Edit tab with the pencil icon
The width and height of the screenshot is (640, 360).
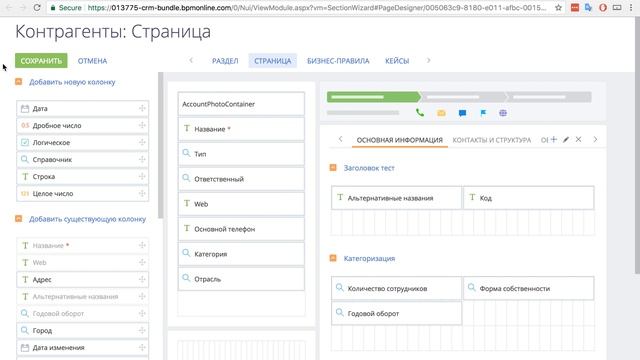click(x=566, y=140)
